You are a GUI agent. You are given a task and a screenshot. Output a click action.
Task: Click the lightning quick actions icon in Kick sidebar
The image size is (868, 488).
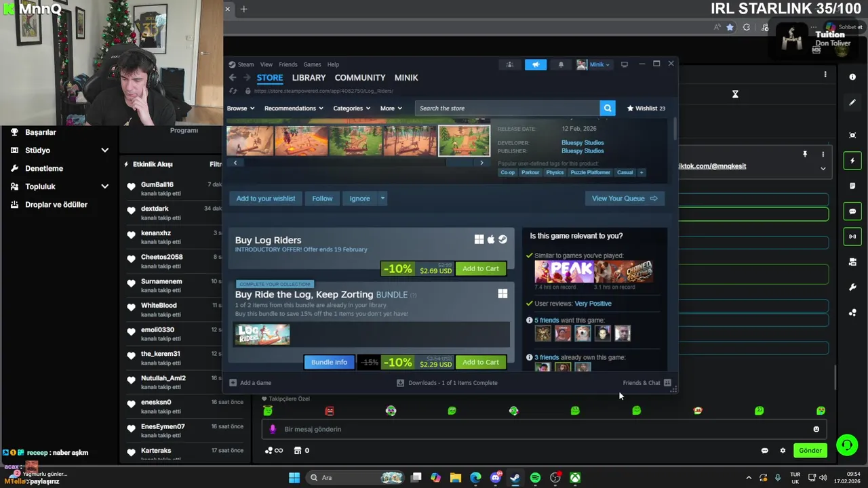pos(852,161)
